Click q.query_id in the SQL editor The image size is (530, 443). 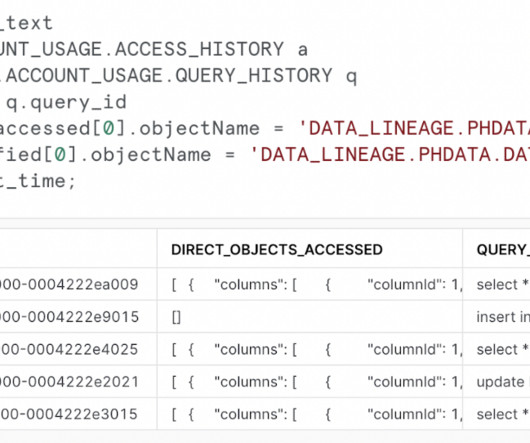pos(66,102)
